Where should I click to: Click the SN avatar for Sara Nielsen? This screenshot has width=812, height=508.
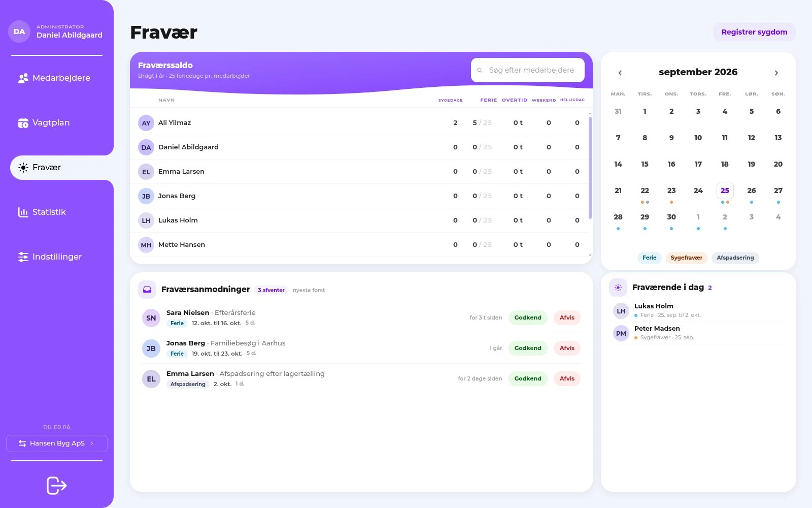[x=151, y=318]
